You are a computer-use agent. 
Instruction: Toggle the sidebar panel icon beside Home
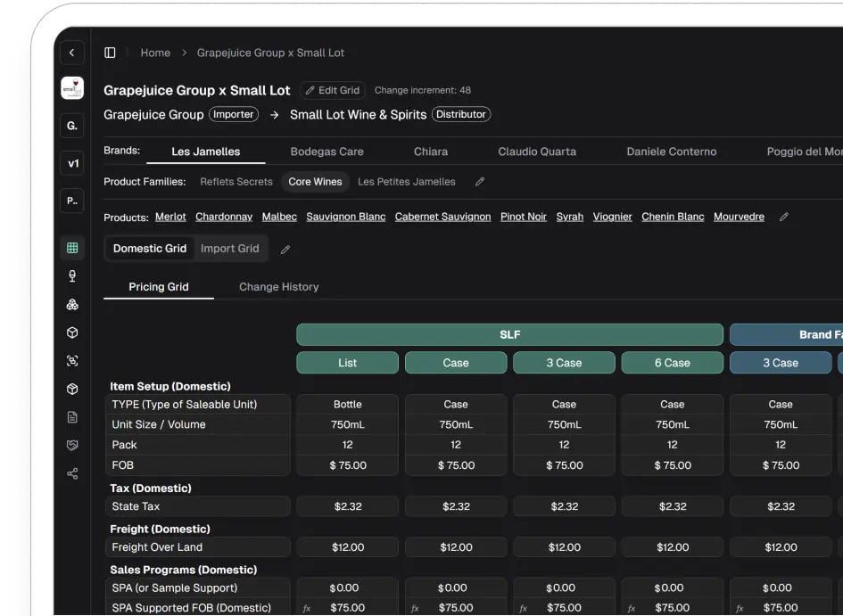point(110,53)
